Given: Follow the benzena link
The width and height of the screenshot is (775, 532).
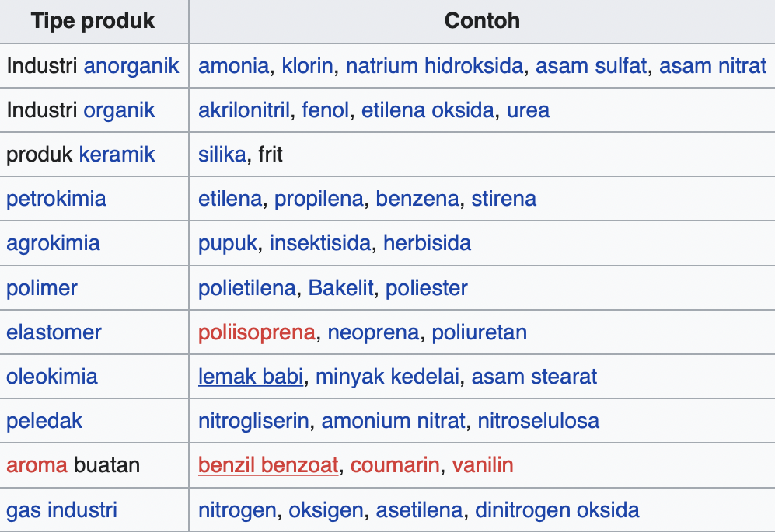Looking at the screenshot, I should point(417,199).
